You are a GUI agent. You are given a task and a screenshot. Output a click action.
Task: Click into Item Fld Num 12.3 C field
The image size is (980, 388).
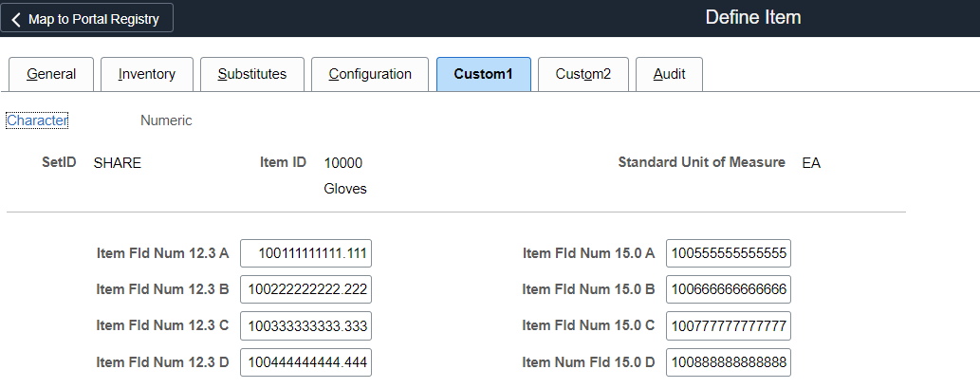305,326
